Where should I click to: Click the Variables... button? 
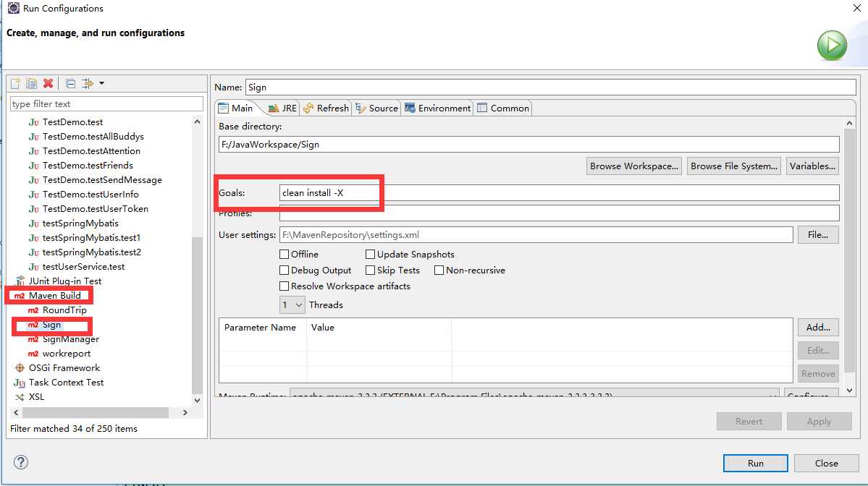pyautogui.click(x=812, y=166)
